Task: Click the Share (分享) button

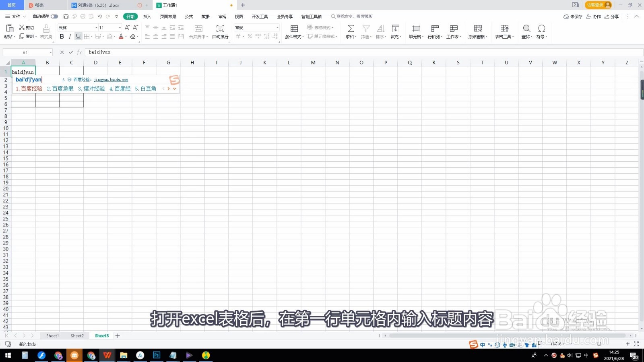Action: click(612, 16)
